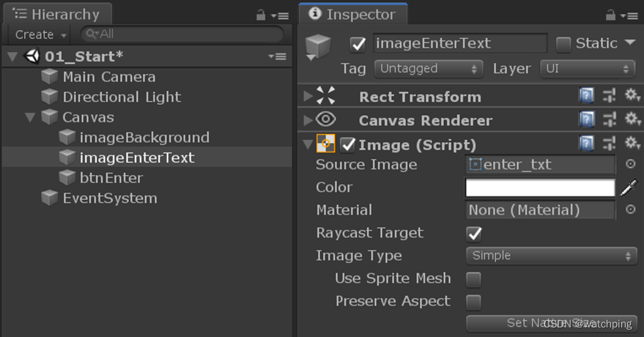Open the Canvas Renderer gear settings menu
644x337 pixels.
[632, 119]
